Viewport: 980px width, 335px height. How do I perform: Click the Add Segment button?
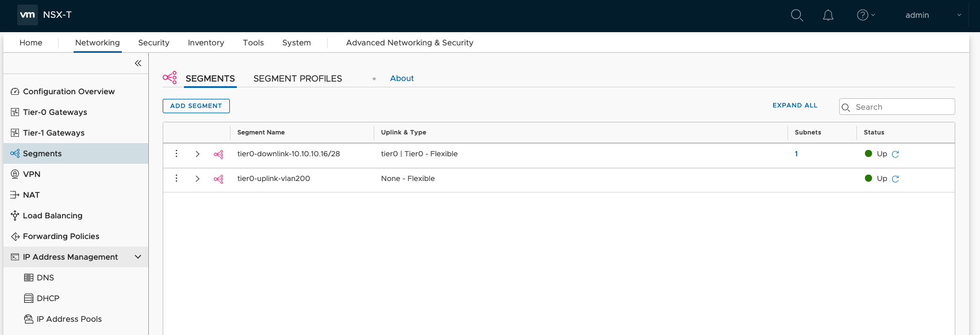[196, 106]
